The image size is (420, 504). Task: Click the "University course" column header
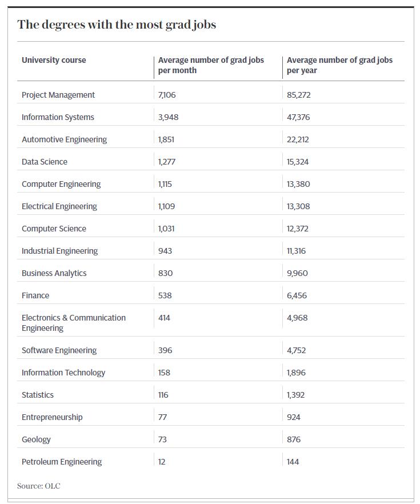point(54,60)
